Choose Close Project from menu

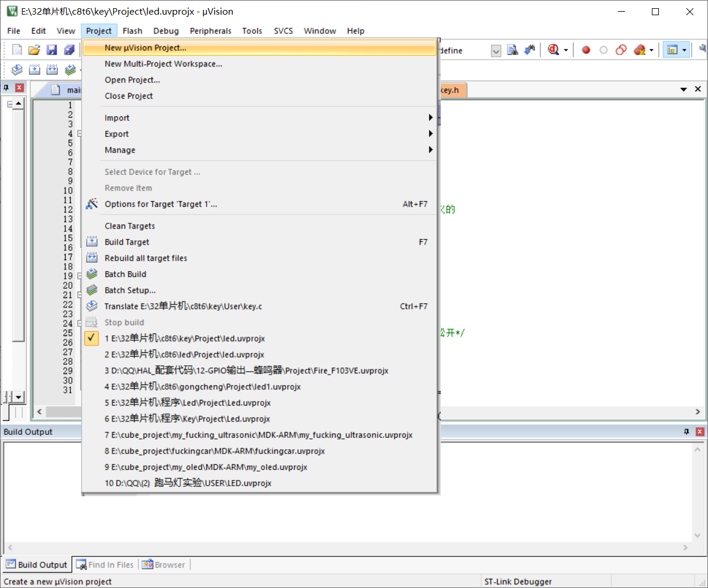point(260,96)
